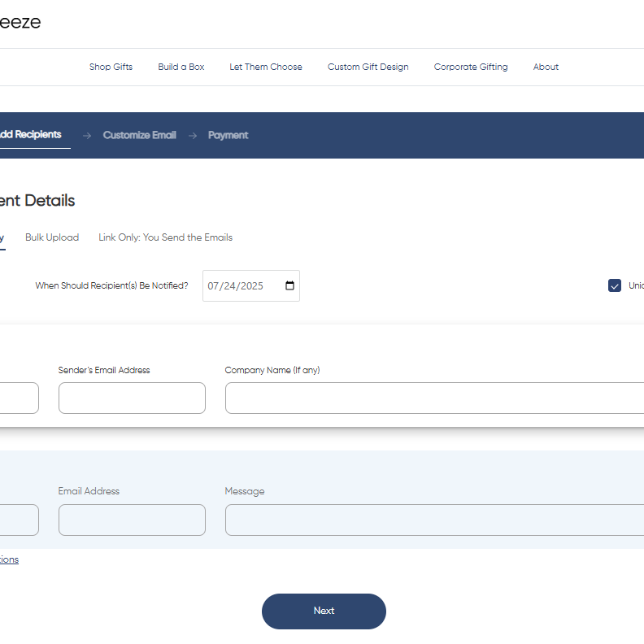Focus the Sender's Email Address field
The image size is (644, 644).
click(x=132, y=398)
